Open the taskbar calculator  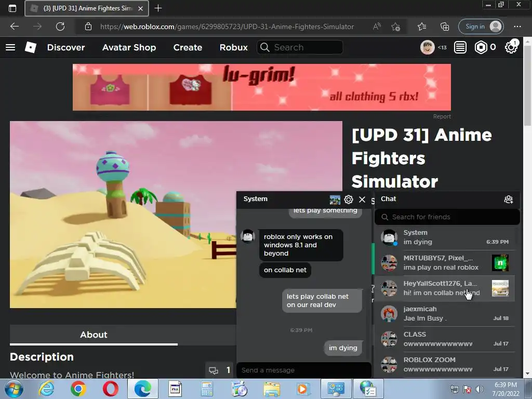207,389
